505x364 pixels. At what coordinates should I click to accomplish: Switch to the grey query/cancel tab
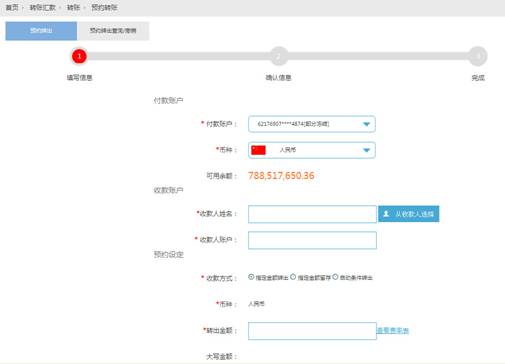(113, 31)
